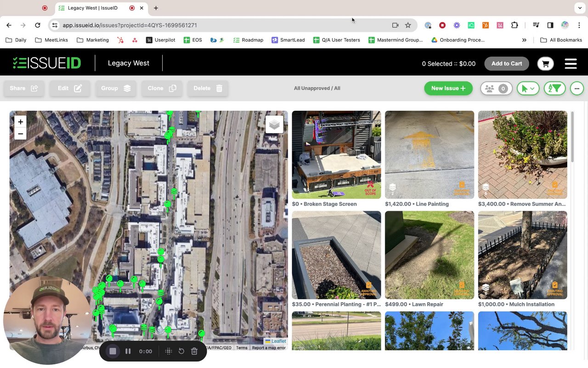Viewport: 588px width, 368px height.
Task: Open the Daily bookmarks folder
Action: click(x=16, y=40)
